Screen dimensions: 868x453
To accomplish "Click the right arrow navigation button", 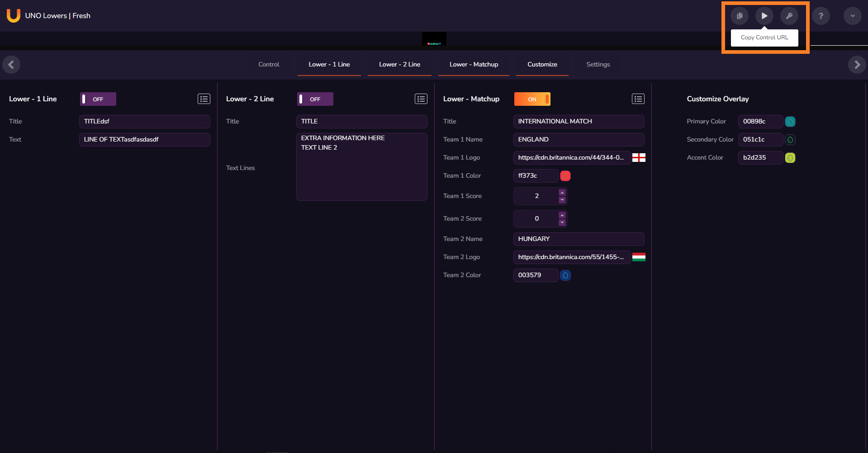I will point(857,65).
